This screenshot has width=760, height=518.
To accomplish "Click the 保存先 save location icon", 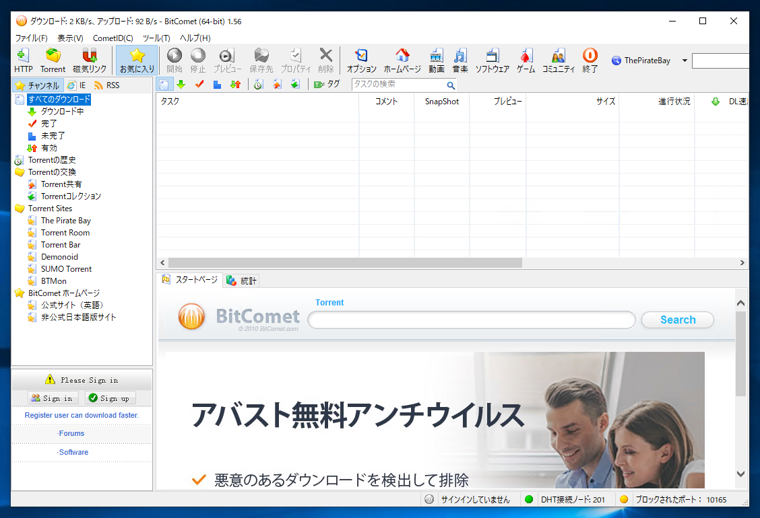I will point(261,61).
